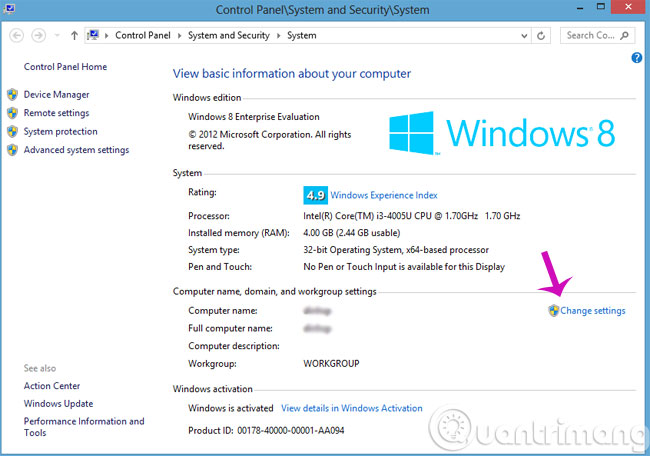The image size is (650, 456).
Task: Open System protection link
Action: (x=61, y=131)
